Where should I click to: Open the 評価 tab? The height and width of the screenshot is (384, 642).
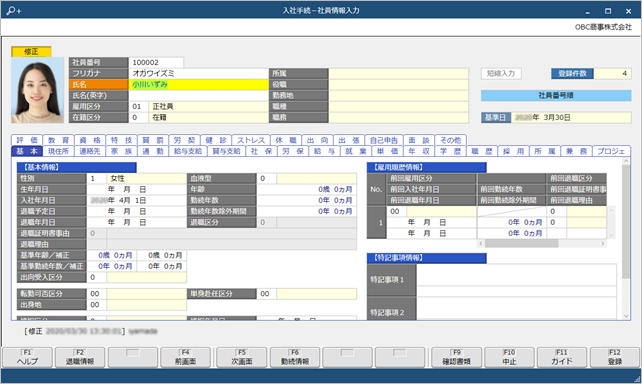tap(27, 140)
